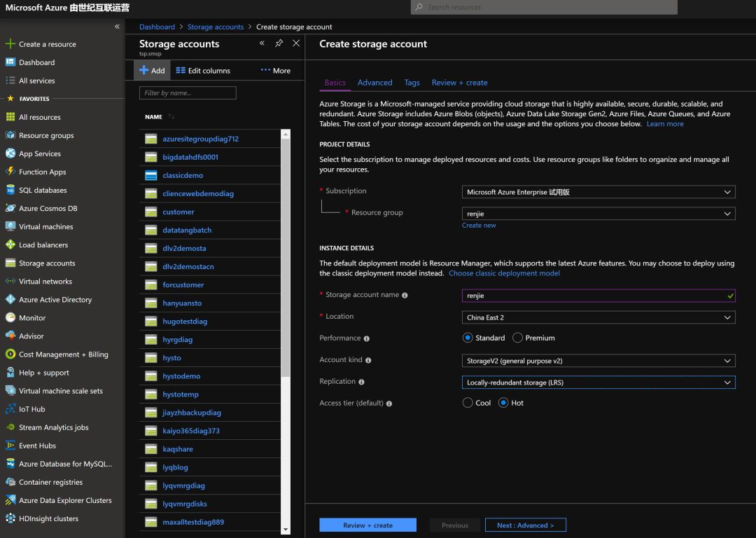Expand the Replication dropdown
This screenshot has height=538, width=756.
coord(598,382)
